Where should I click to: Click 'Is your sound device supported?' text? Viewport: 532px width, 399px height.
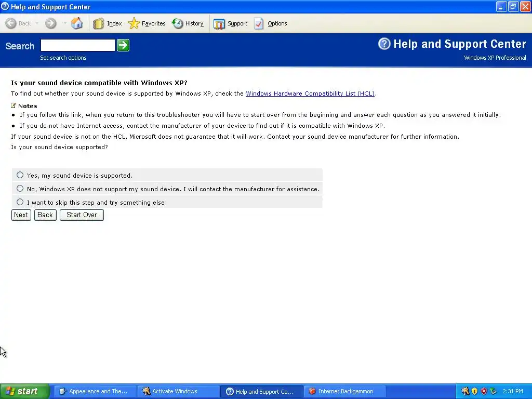tap(59, 147)
